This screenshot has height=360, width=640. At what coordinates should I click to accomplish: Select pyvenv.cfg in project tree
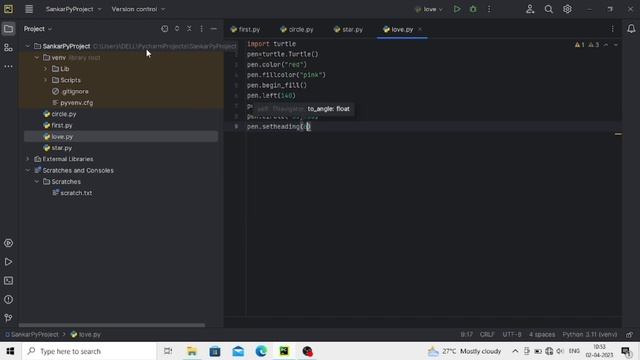click(73, 103)
